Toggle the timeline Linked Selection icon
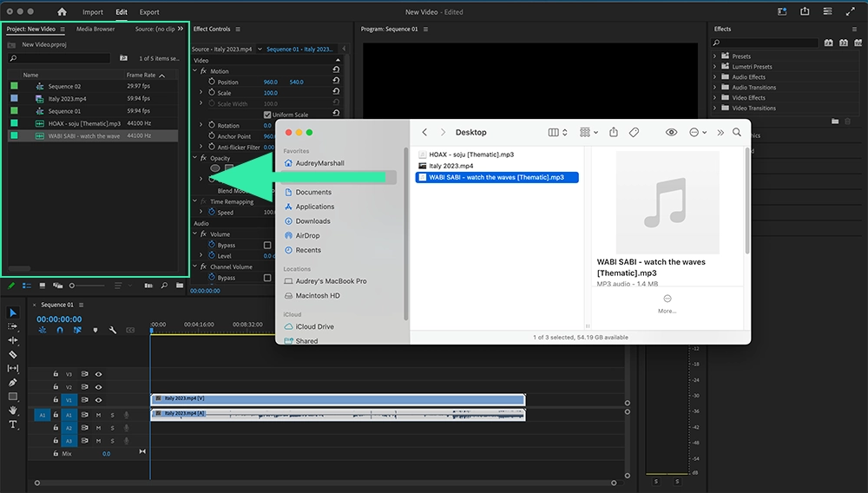The width and height of the screenshot is (868, 493). click(77, 330)
